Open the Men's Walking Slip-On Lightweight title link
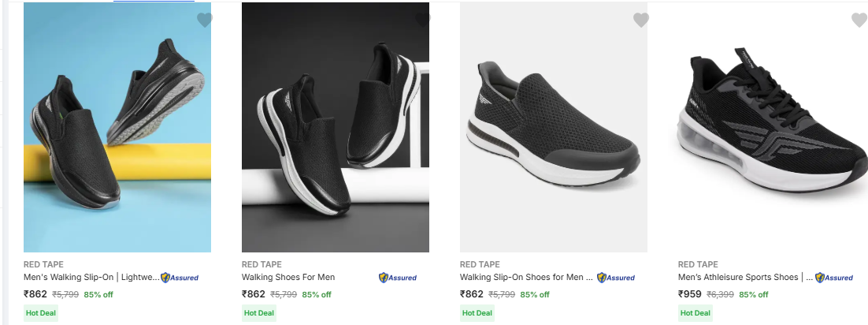This screenshot has width=868, height=325. (91, 278)
